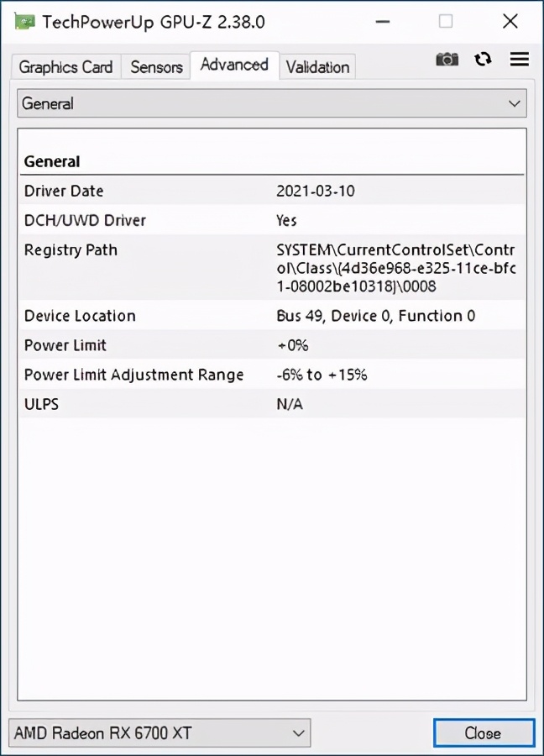Minimize the GPU-Z window
544x756 pixels.
pyautogui.click(x=383, y=22)
